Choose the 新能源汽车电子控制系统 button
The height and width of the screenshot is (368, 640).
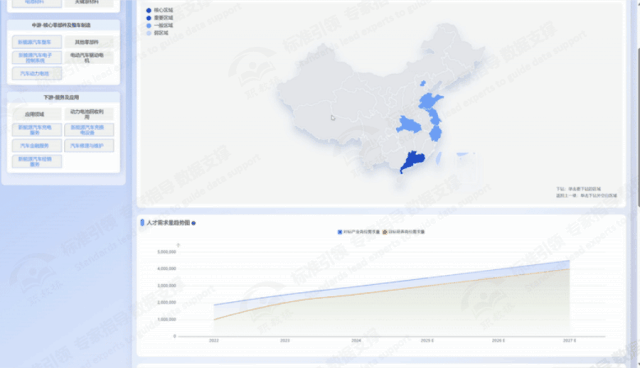point(37,58)
